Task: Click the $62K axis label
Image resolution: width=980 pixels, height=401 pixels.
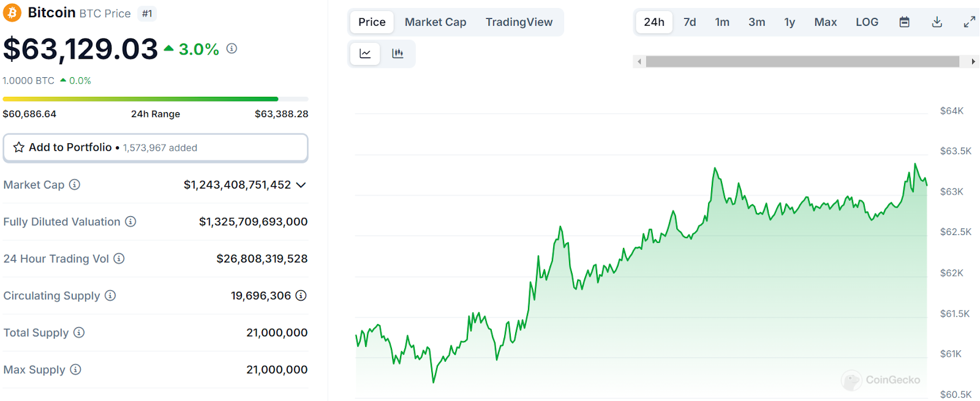Action: click(x=952, y=273)
